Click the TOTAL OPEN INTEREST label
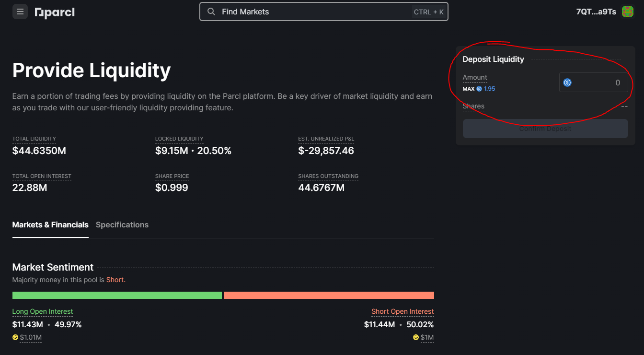This screenshot has height=355, width=644. 42,176
